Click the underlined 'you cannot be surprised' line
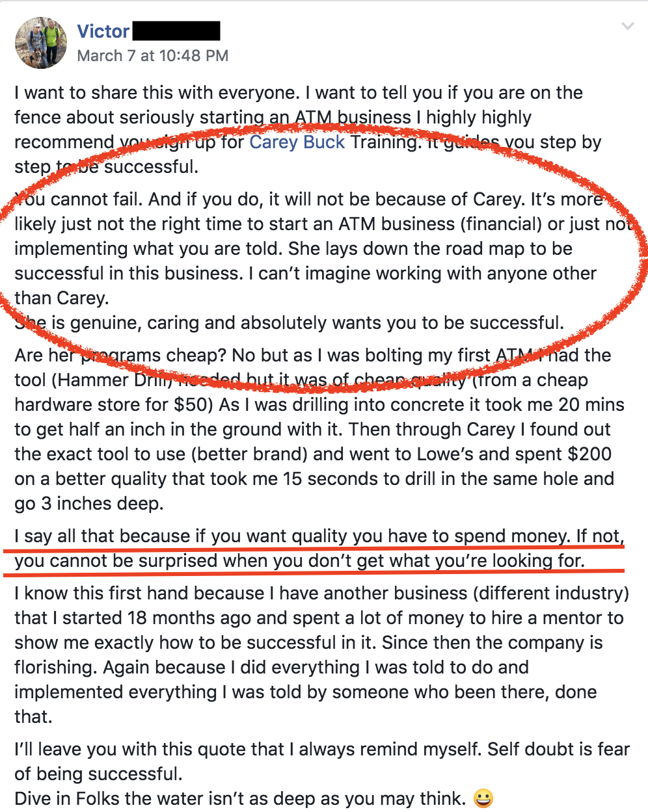The image size is (648, 812). coord(299,561)
